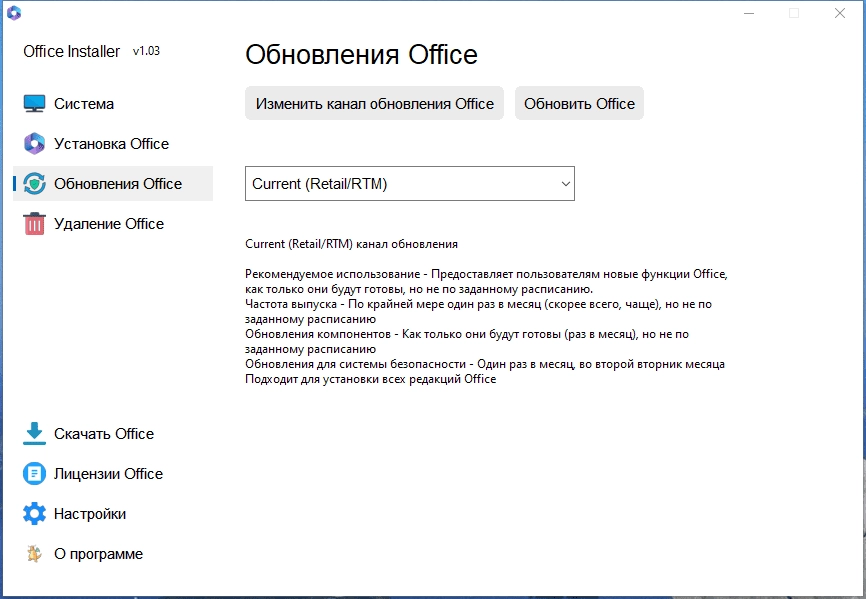
Task: Click Обновить Office button
Action: (x=579, y=103)
